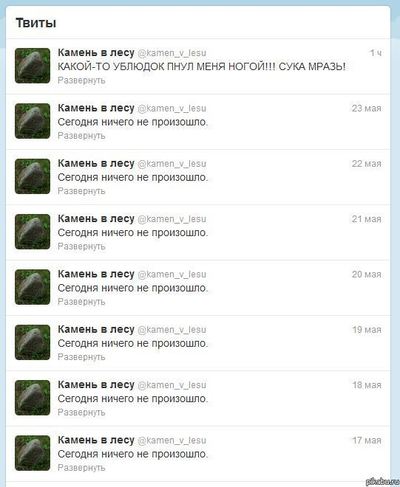The image size is (400, 487).
Task: Click 'Камень в лесу' name on 20 мая tweet
Action: [x=96, y=274]
